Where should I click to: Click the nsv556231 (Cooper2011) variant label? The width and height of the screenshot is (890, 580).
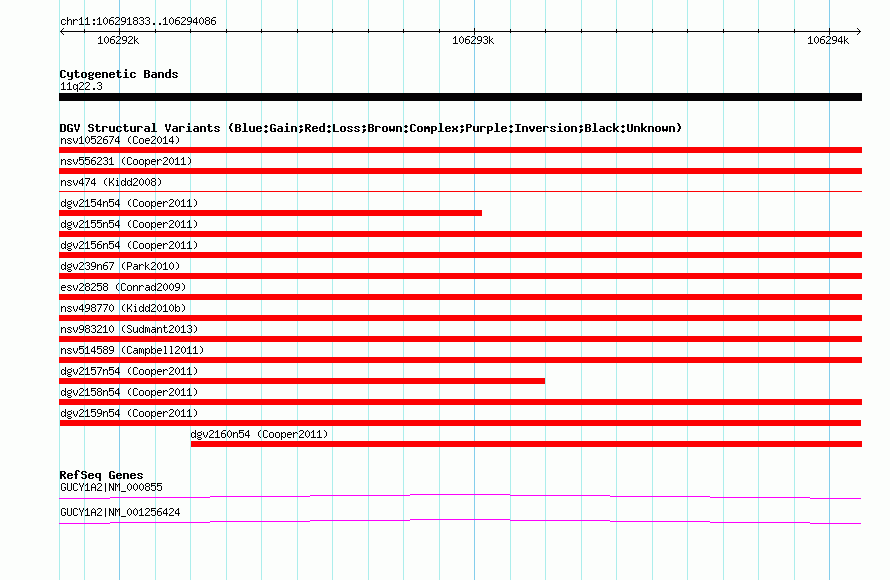coord(126,161)
